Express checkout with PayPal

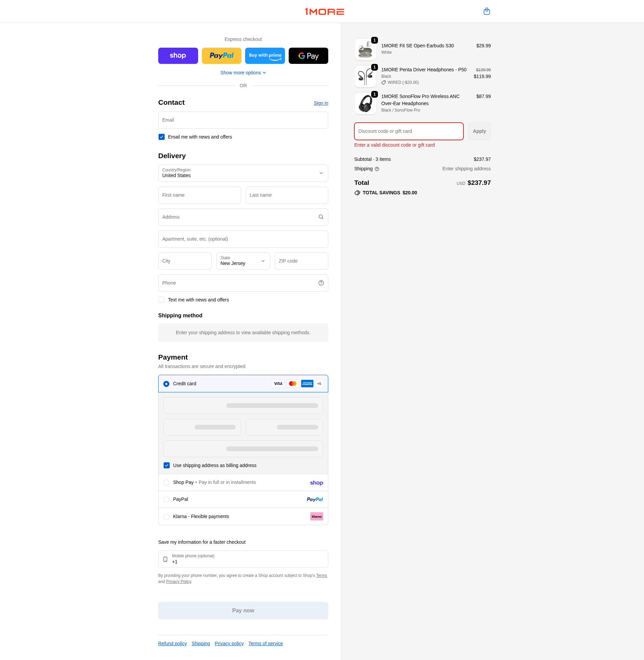click(221, 55)
